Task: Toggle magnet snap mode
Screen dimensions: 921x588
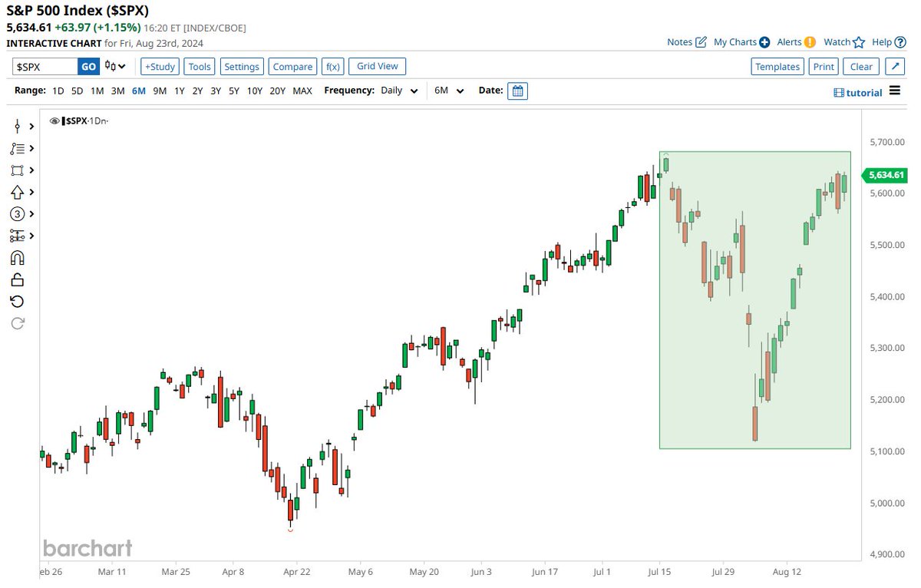Action: tap(17, 257)
